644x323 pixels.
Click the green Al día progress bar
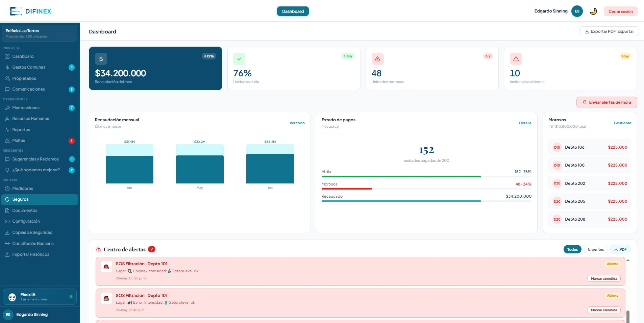tap(401, 176)
